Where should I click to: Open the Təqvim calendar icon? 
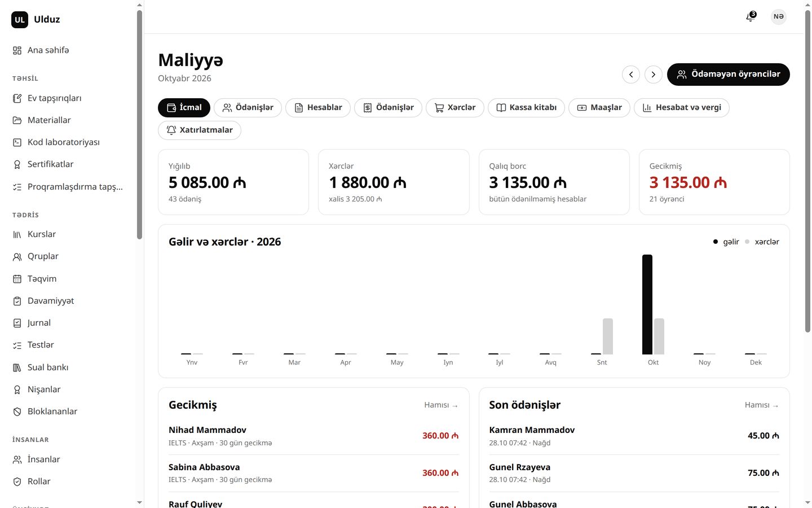17,279
